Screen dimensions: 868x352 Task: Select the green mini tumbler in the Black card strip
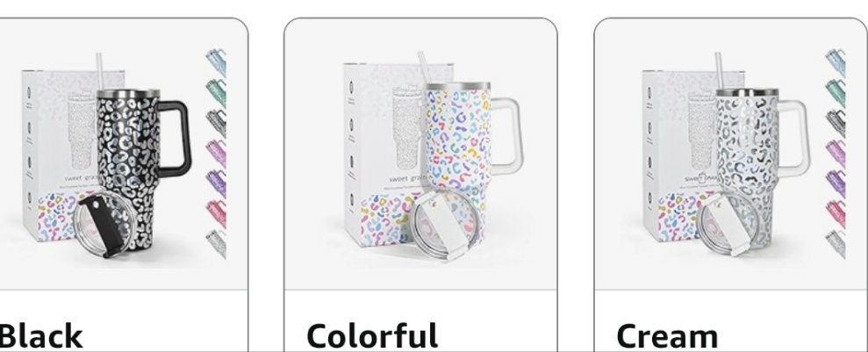point(216,93)
